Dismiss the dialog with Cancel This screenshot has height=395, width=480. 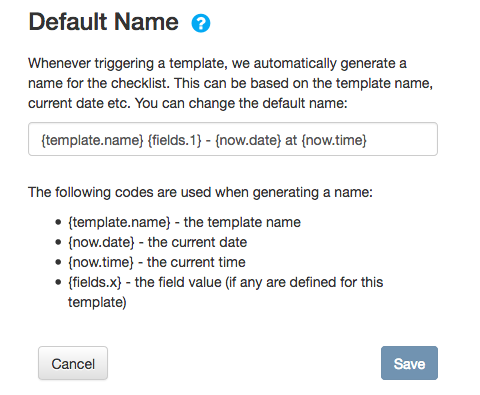click(73, 363)
